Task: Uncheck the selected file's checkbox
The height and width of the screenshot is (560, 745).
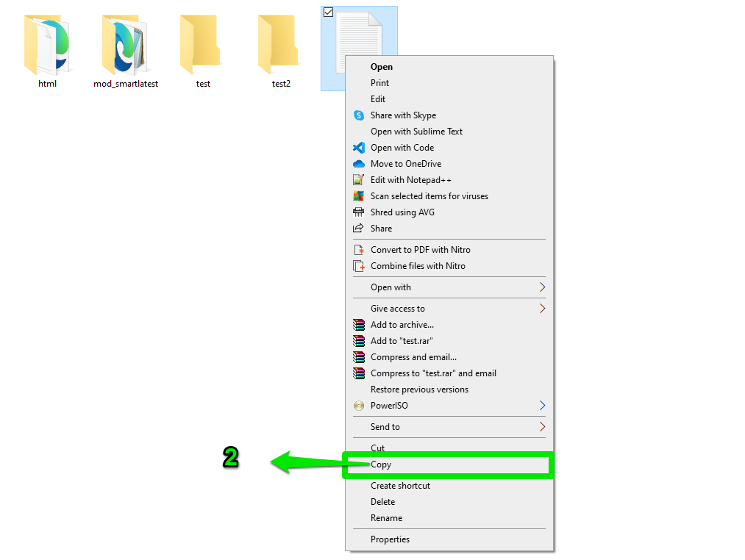Action: tap(328, 12)
